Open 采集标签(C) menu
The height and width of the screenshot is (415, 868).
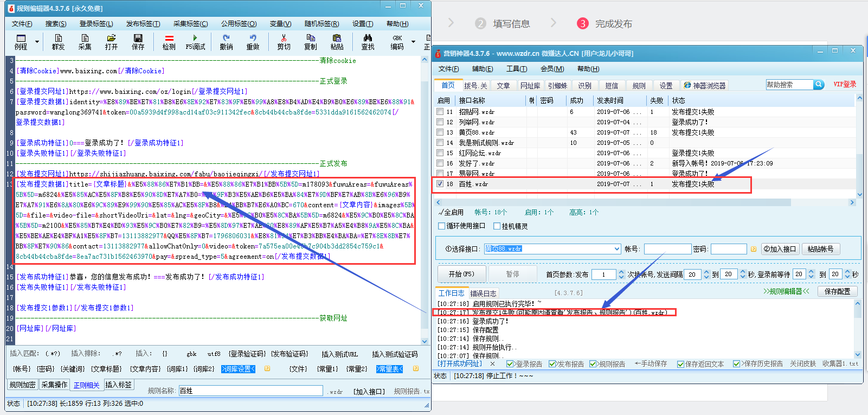point(190,24)
